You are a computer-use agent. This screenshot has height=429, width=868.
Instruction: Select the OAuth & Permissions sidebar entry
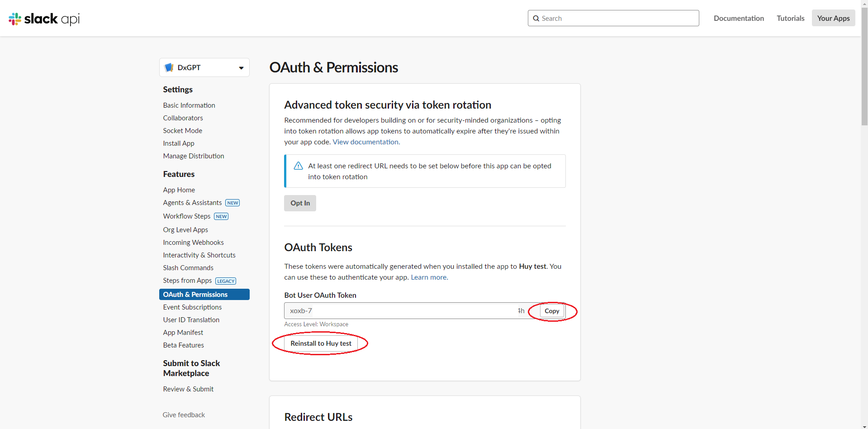click(x=195, y=294)
